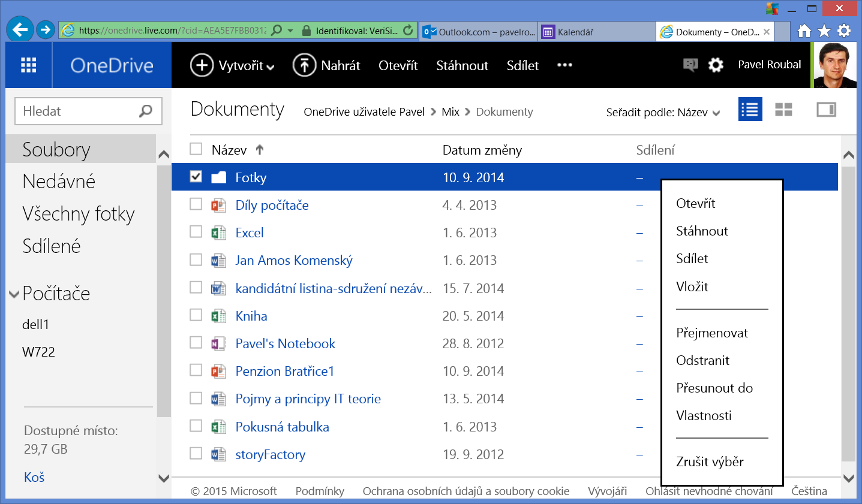Click Pavel Roubal's profile photo
The width and height of the screenshot is (862, 504).
pos(835,65)
